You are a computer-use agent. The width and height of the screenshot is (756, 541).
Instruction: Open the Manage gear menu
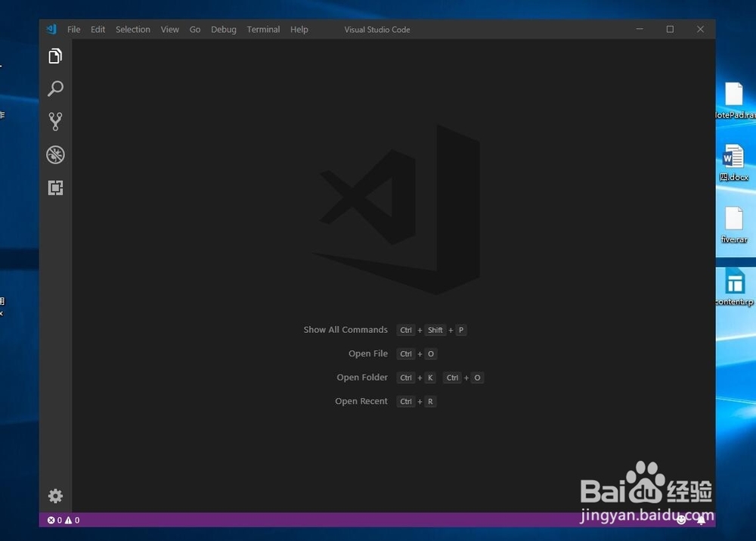[x=55, y=496]
